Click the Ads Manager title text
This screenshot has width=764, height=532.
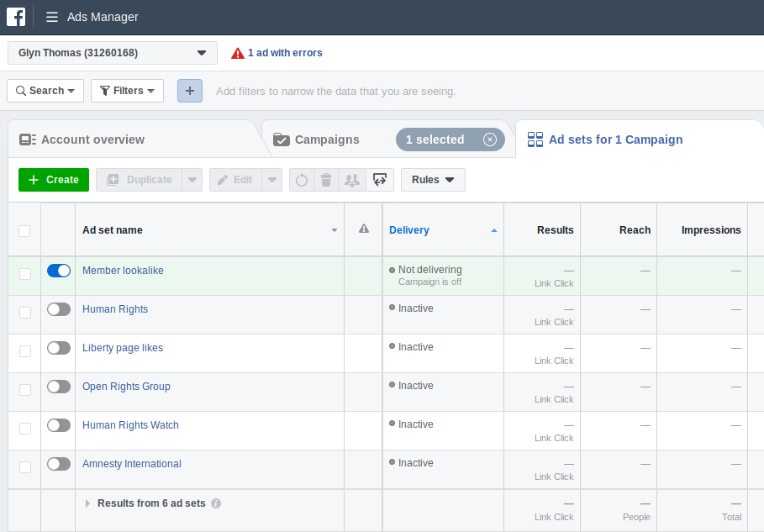(x=103, y=17)
